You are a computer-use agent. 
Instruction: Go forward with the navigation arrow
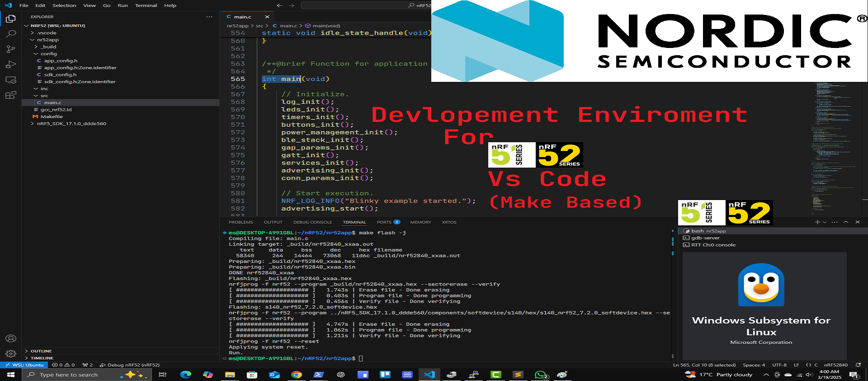pos(292,5)
